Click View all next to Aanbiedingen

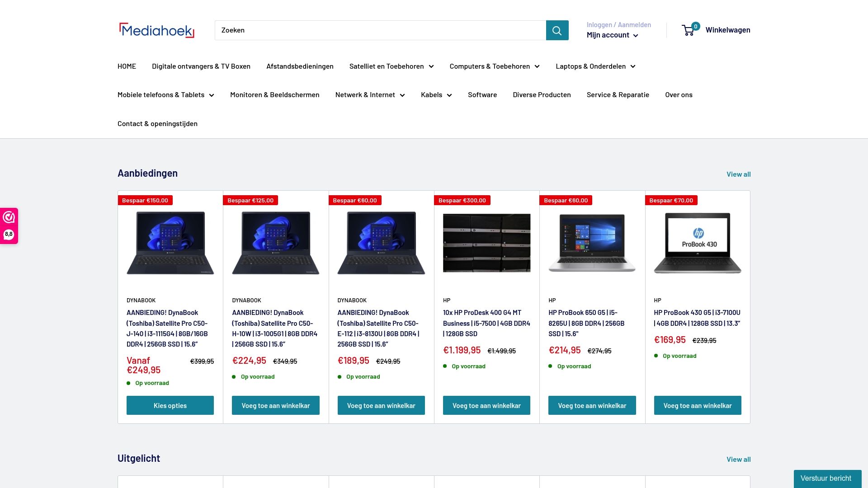(739, 174)
